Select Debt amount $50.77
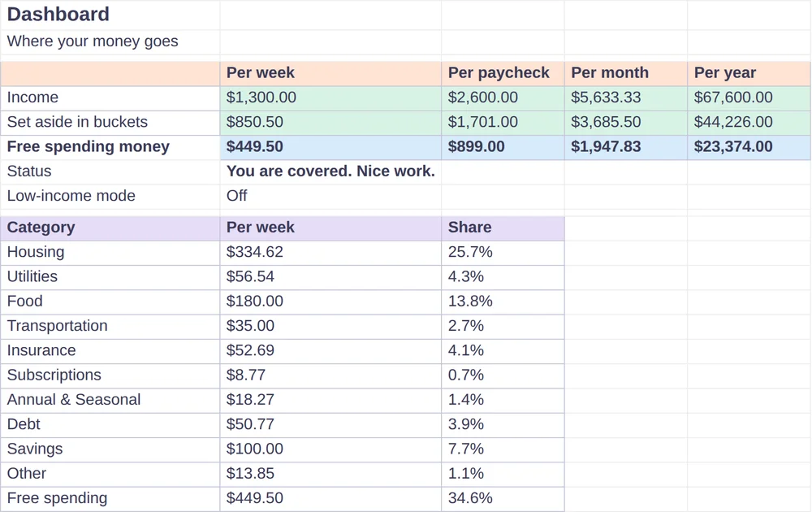The image size is (812, 512). pyautogui.click(x=330, y=425)
